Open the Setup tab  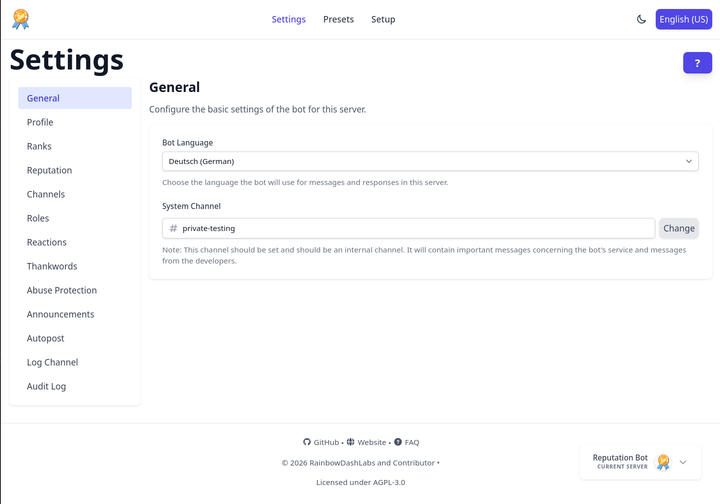[383, 19]
